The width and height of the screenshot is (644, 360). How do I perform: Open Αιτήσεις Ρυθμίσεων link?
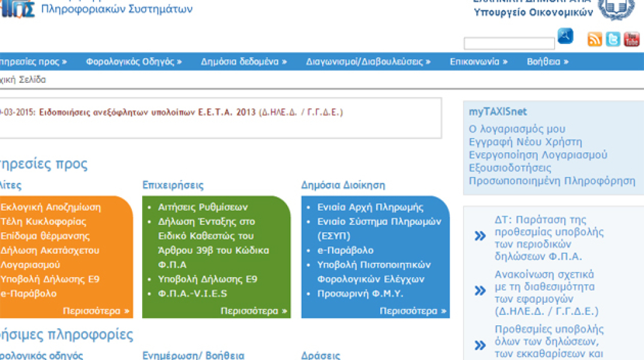click(203, 207)
